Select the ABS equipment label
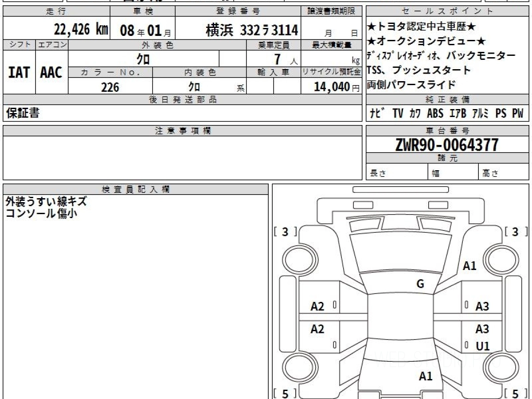Viewport: 532px width, 399px height. pos(435,113)
